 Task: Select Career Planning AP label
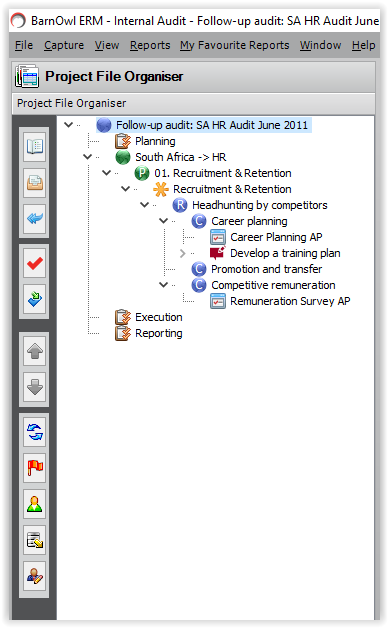tap(276, 237)
